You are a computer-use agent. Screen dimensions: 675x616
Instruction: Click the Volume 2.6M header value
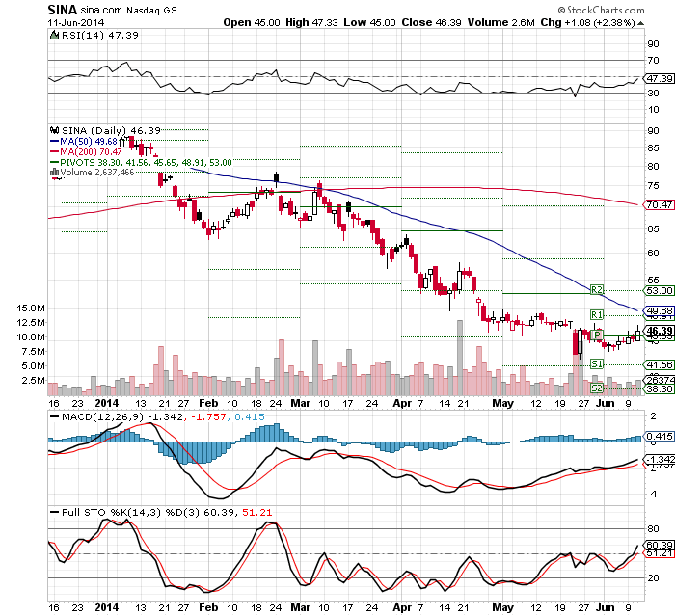(501, 22)
